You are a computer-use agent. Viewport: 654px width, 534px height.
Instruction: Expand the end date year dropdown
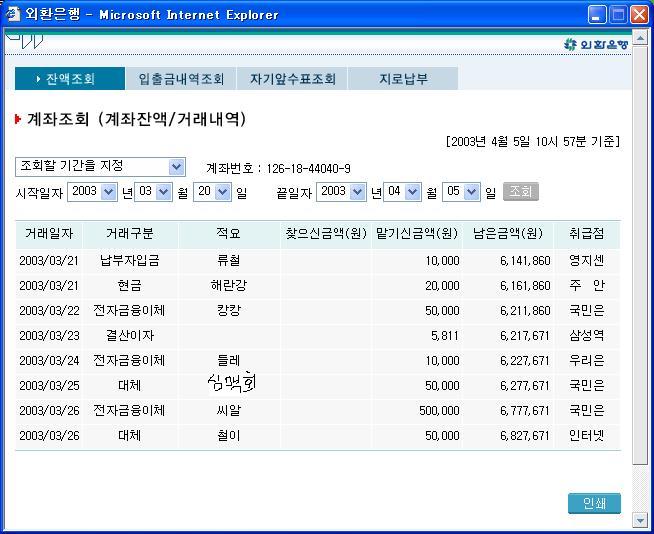358,191
